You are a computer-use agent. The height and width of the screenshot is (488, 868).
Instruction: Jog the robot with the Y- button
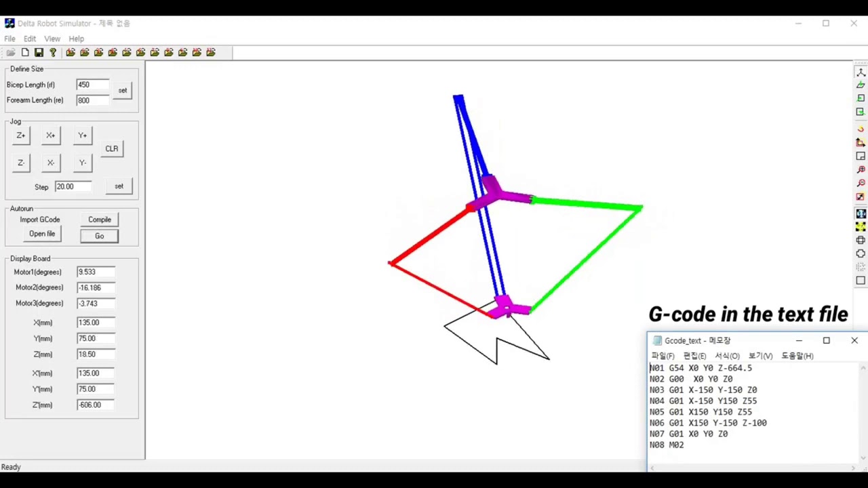pos(83,163)
